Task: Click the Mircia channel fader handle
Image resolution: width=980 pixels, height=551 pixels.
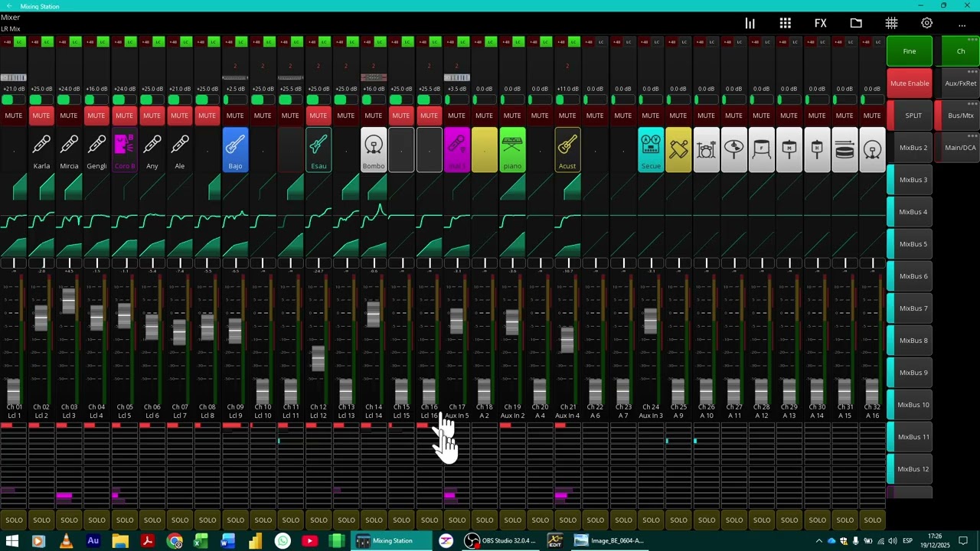Action: point(69,301)
